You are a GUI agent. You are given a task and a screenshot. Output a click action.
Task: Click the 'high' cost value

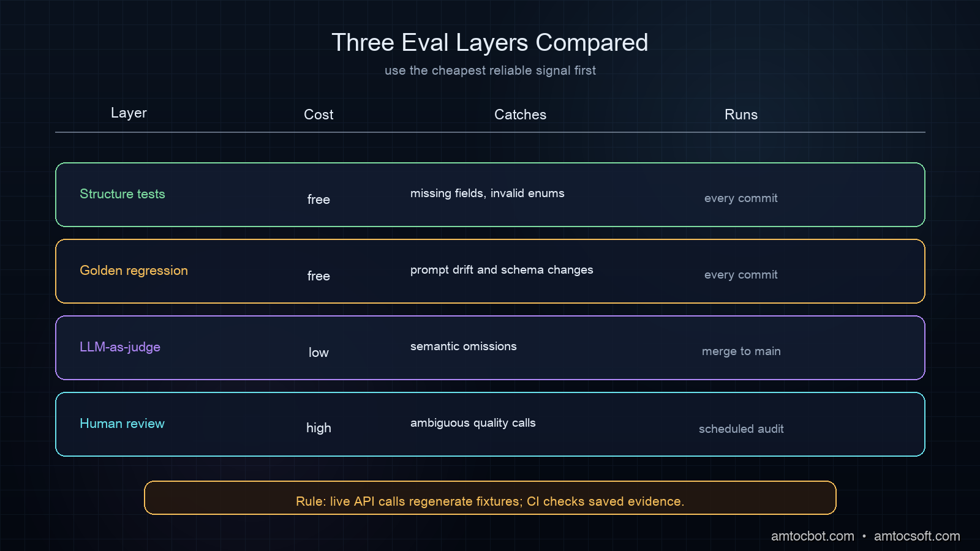pos(318,428)
